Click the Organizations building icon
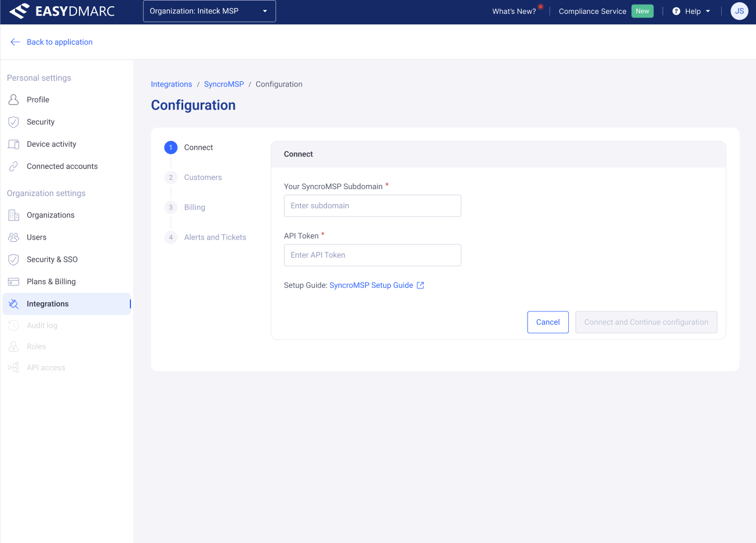 14,215
